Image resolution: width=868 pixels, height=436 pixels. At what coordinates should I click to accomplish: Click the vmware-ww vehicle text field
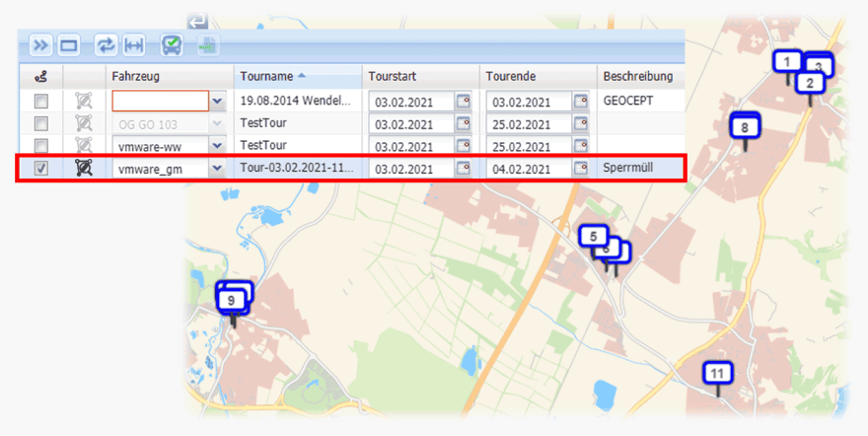tap(161, 146)
